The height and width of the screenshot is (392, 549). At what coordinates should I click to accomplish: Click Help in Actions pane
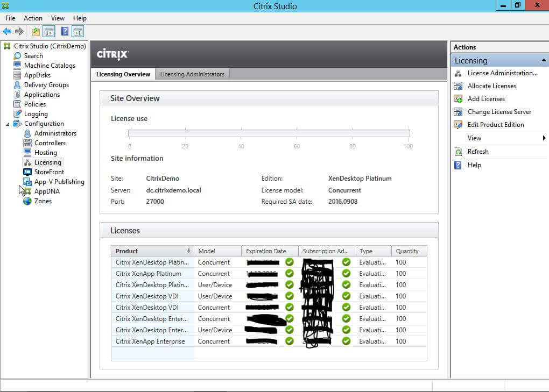pyautogui.click(x=474, y=165)
